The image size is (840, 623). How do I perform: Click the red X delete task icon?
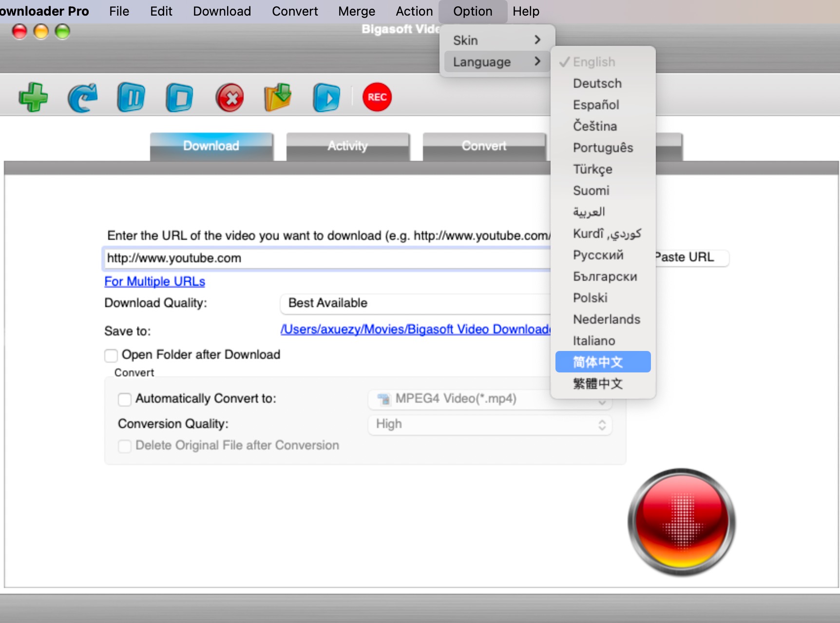(x=229, y=97)
